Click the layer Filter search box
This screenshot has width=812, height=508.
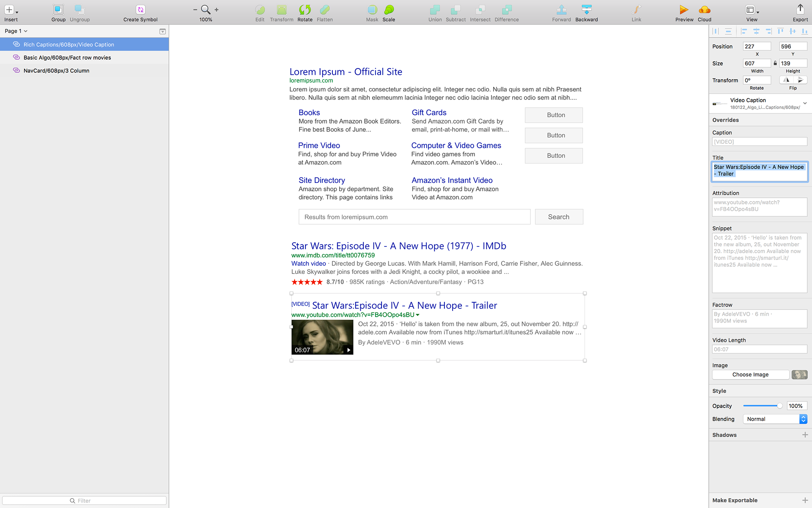pos(84,500)
